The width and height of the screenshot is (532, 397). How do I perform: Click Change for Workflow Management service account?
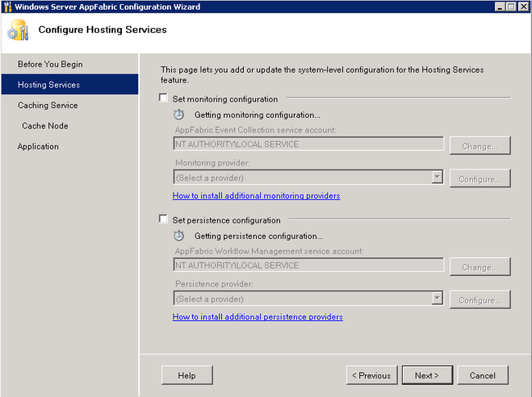(x=480, y=267)
